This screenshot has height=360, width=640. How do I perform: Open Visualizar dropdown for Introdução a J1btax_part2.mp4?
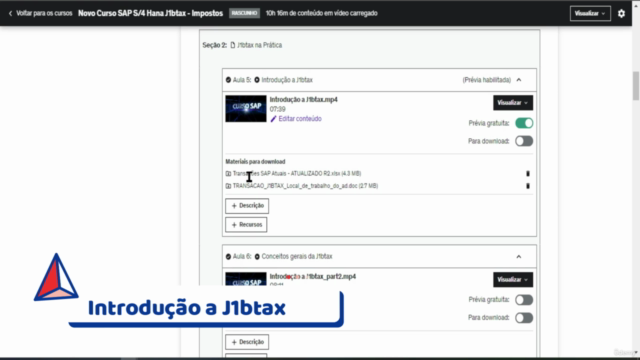pos(513,280)
